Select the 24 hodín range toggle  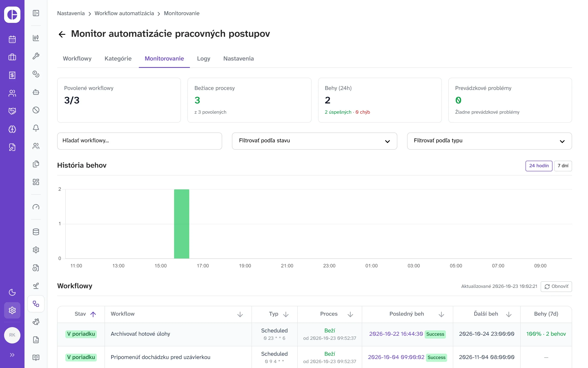point(539,166)
